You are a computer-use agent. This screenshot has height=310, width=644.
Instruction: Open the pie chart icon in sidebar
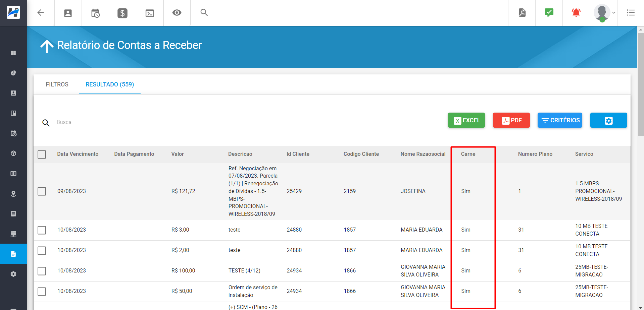(13, 73)
